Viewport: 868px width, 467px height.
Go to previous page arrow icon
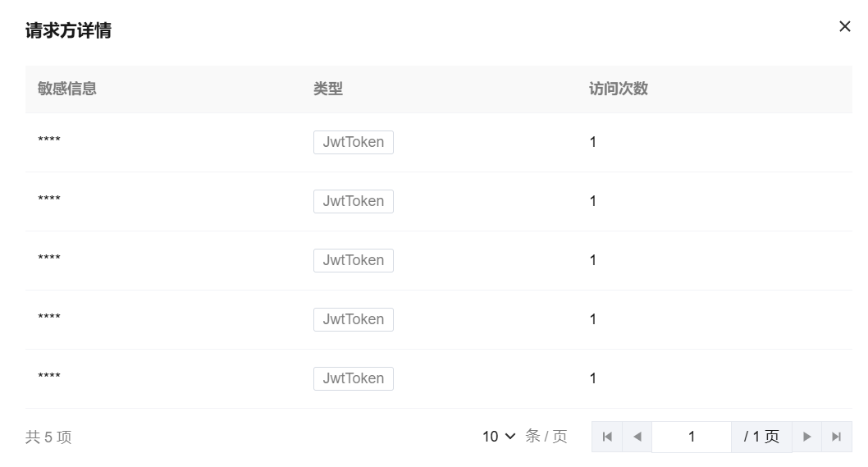pos(637,437)
